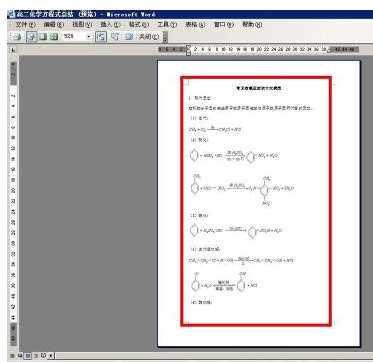Switch to Web Layout view icon
Image resolution: width=373 pixels, height=362 pixels.
tap(20, 356)
